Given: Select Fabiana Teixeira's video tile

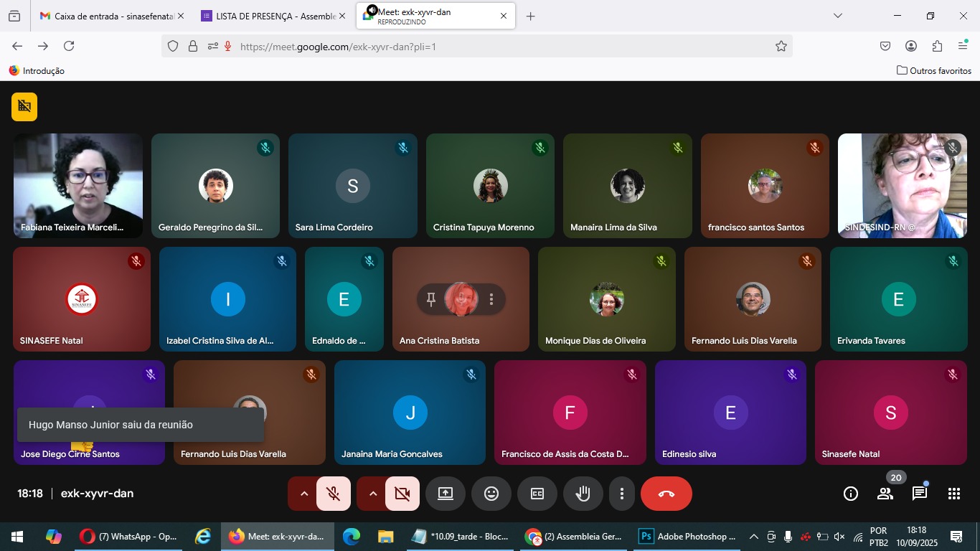Looking at the screenshot, I should coord(78,185).
